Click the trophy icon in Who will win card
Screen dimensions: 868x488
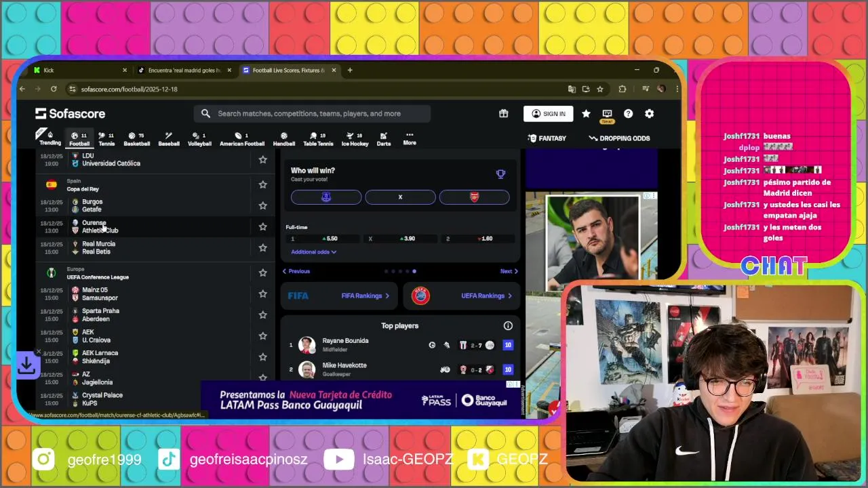coord(500,174)
